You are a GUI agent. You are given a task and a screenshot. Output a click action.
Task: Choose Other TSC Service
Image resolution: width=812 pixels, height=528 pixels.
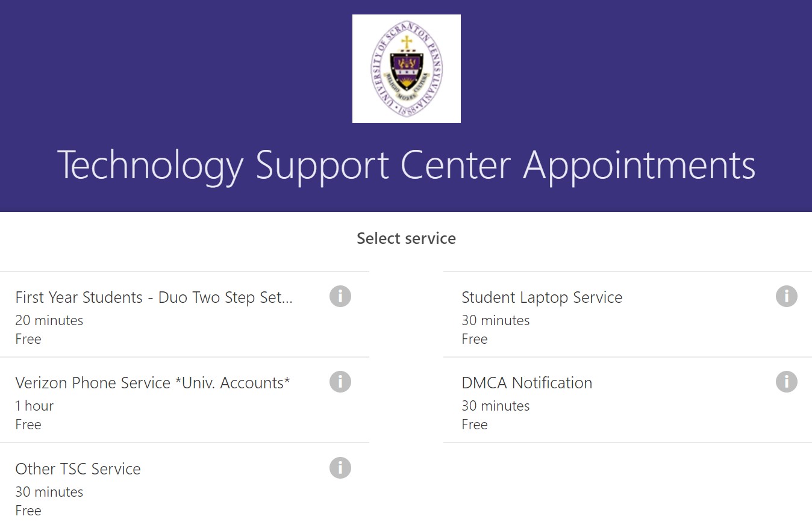(x=184, y=486)
